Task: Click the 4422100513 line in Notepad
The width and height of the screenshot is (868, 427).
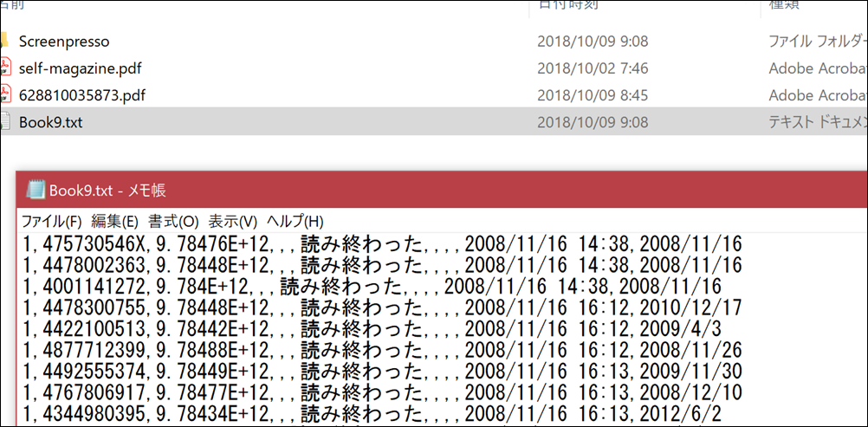Action: 372,328
